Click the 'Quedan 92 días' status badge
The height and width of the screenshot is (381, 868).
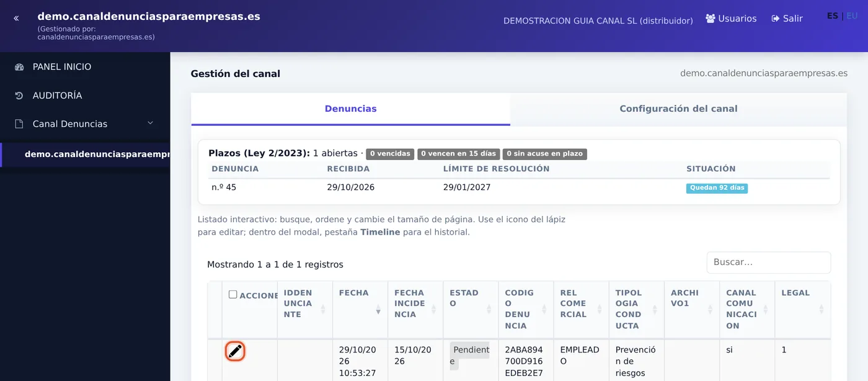point(717,188)
